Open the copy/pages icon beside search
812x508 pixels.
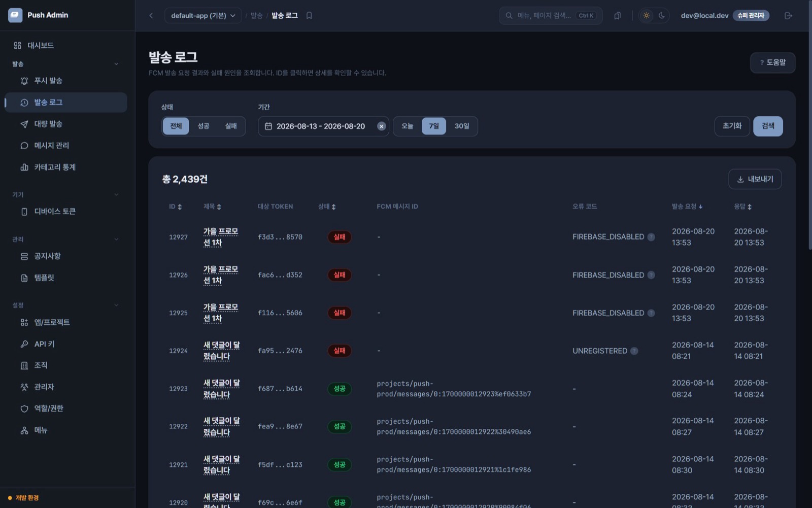click(x=617, y=16)
